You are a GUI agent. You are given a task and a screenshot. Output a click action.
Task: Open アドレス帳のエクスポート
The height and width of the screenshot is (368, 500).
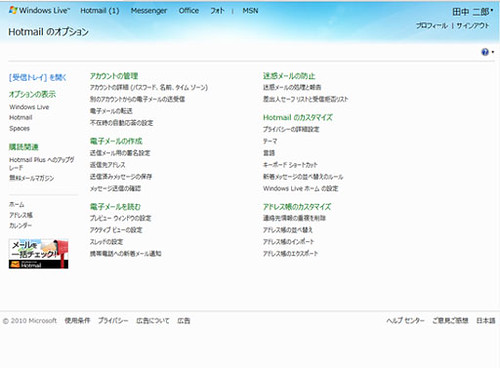click(x=290, y=254)
